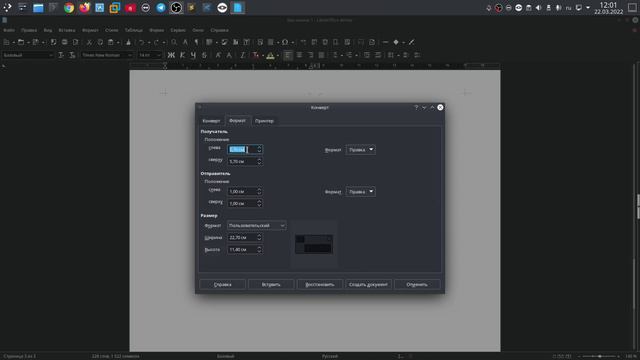Viewport: 640px width, 360px height.
Task: Open font color dropdown arrow
Action: pos(262,56)
